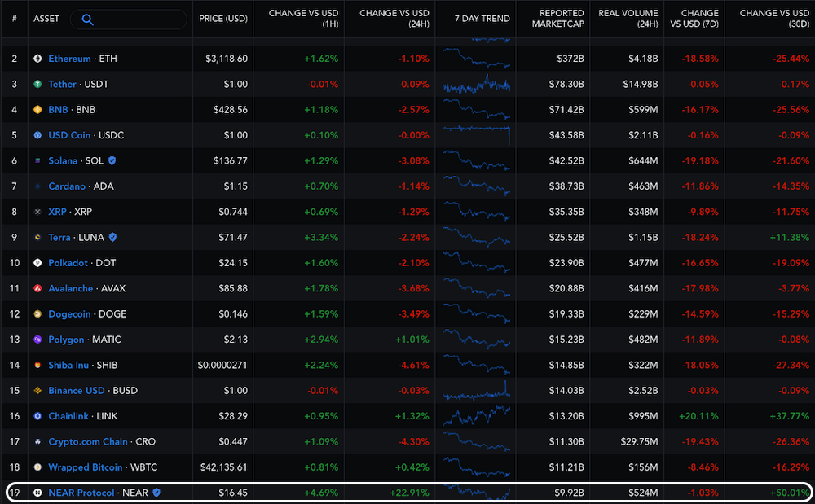Click Crypto.com Chain's $29.75M volume
The image size is (815, 504).
639,442
